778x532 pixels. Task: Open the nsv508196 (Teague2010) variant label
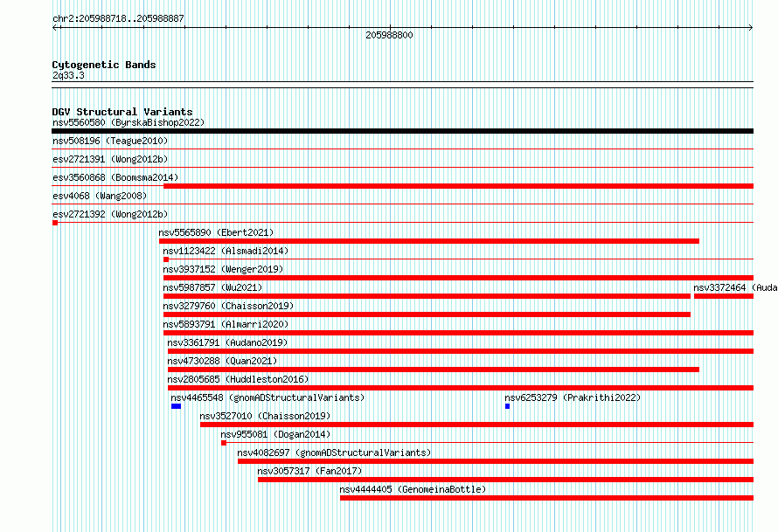[110, 141]
